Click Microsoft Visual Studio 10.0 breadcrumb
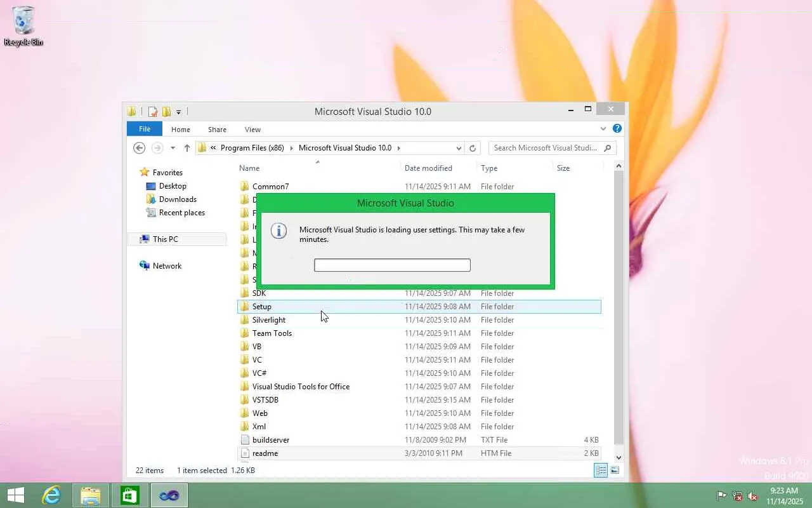 click(x=345, y=148)
